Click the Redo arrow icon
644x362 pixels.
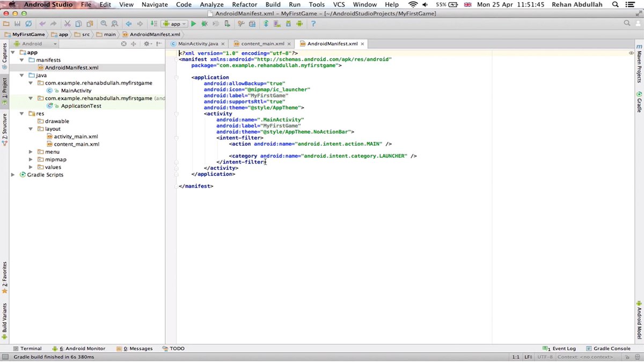click(x=54, y=24)
